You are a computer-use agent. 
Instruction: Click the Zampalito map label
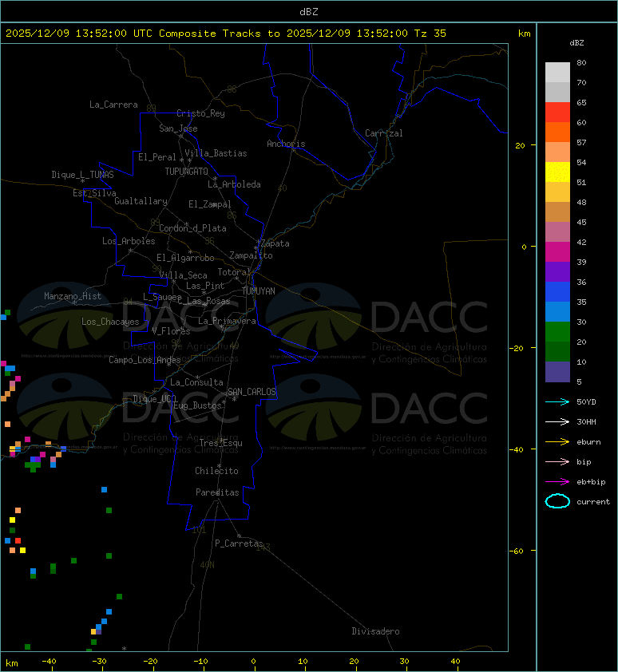251,256
